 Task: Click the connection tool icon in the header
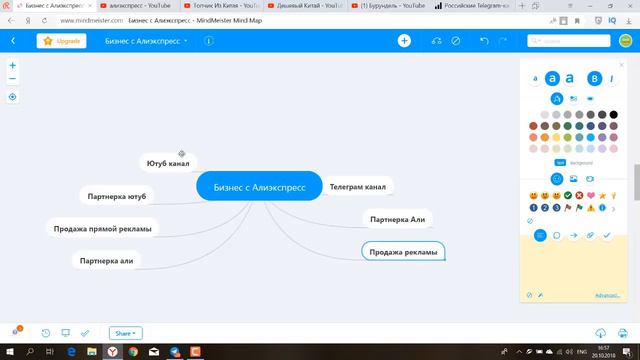(436, 41)
